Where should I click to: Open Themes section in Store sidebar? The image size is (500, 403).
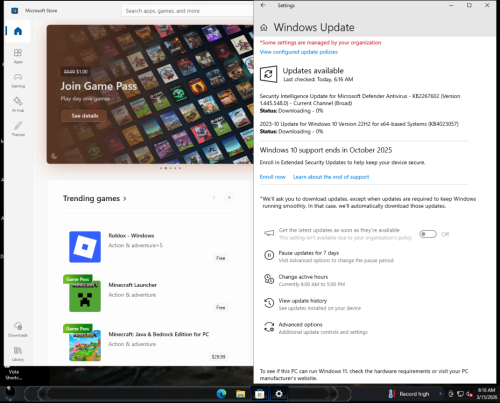(x=18, y=129)
